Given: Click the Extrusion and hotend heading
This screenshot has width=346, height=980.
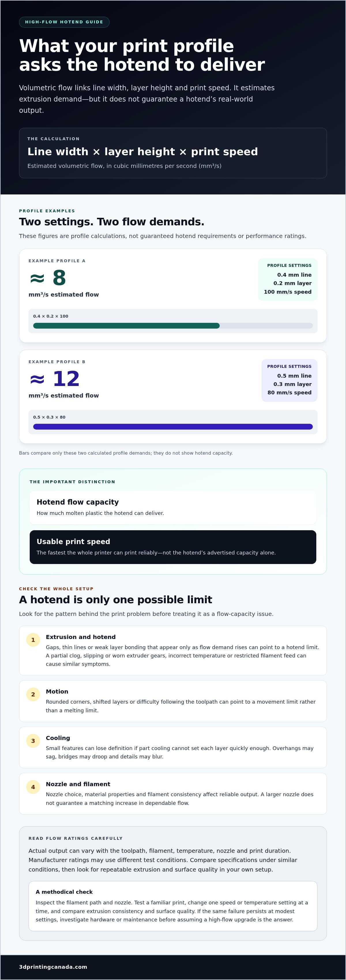Looking at the screenshot, I should click(x=81, y=637).
